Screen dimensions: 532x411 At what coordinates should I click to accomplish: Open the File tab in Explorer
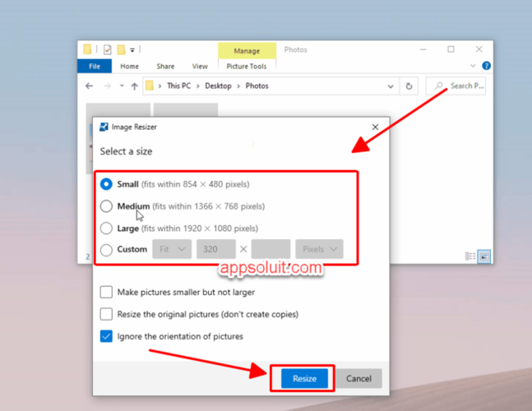(x=95, y=66)
